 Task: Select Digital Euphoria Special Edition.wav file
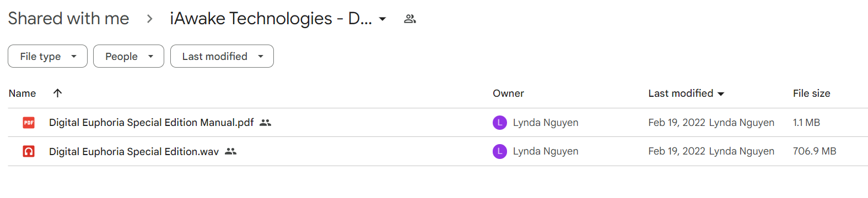[134, 151]
